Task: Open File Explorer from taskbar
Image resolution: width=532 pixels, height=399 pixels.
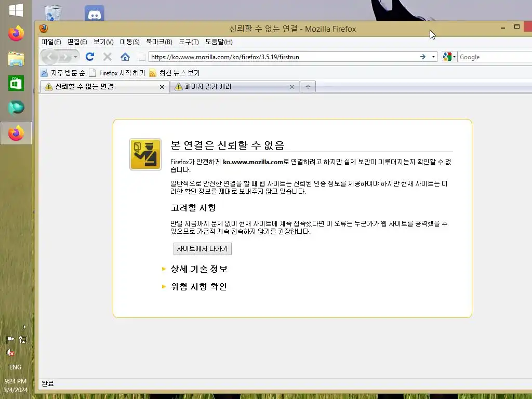Action: pyautogui.click(x=16, y=58)
